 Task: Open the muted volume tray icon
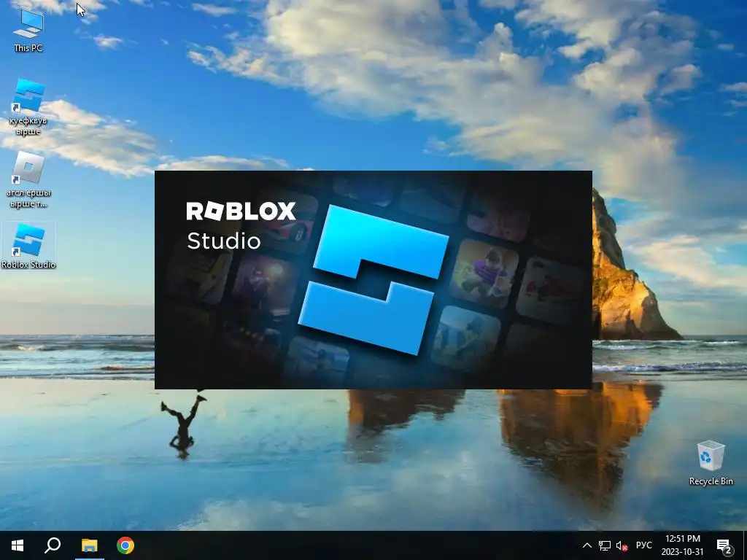[x=622, y=545]
